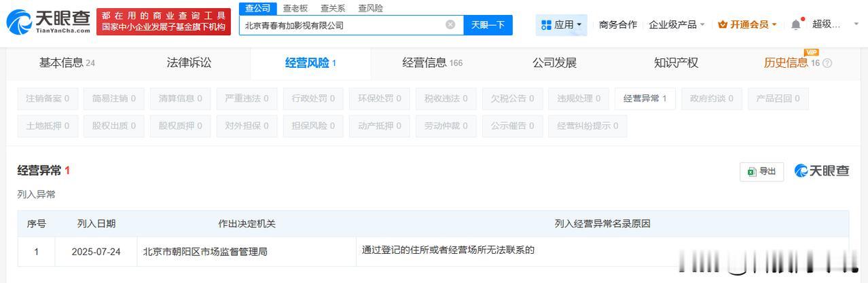Select the 产品召回 0 filter
This screenshot has height=283, width=868.
778,98
